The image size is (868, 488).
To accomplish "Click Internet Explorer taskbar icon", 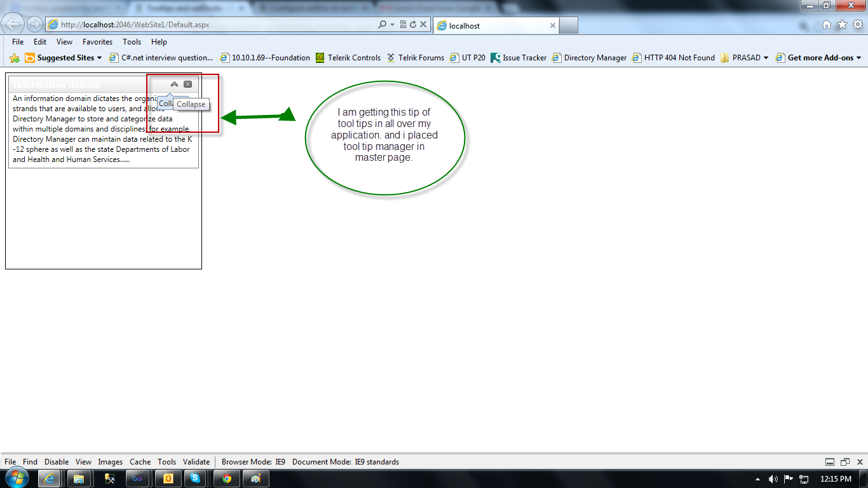I will pos(50,478).
